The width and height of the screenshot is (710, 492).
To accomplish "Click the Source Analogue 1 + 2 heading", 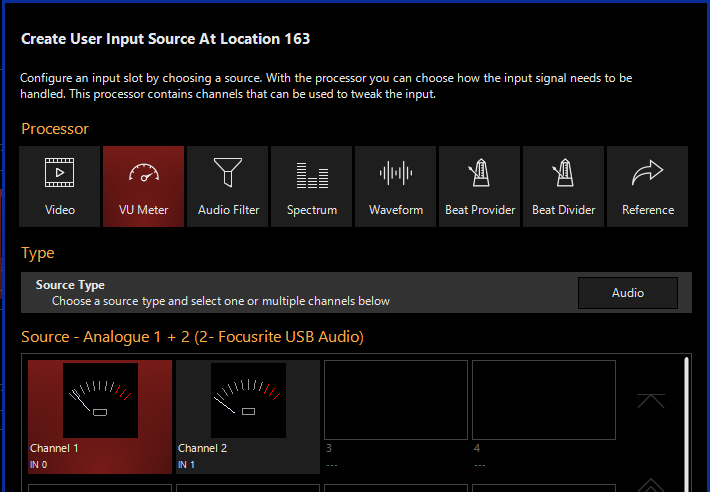I will point(192,337).
